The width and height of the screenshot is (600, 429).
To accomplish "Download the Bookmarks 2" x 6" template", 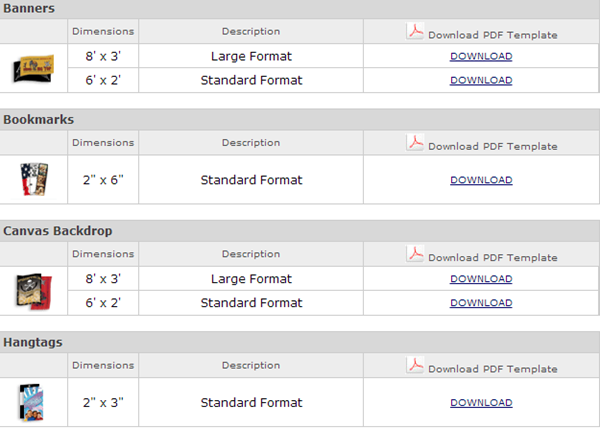I will point(481,180).
